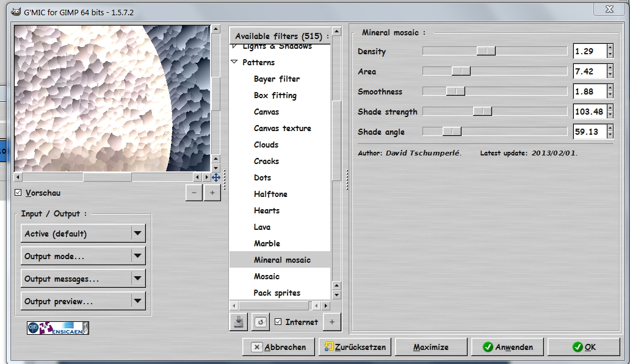Click the GIMP icon in title bar

(x=16, y=11)
